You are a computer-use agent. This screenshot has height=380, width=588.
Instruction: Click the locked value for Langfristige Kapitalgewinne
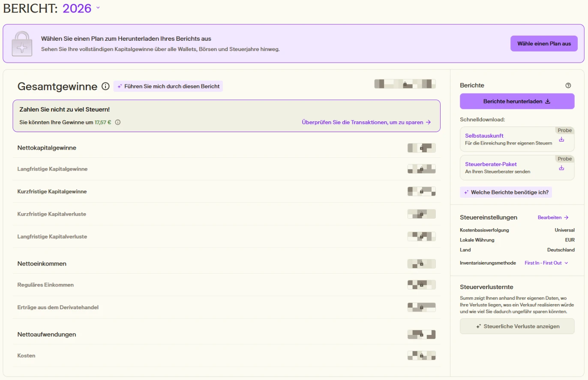[x=421, y=169]
